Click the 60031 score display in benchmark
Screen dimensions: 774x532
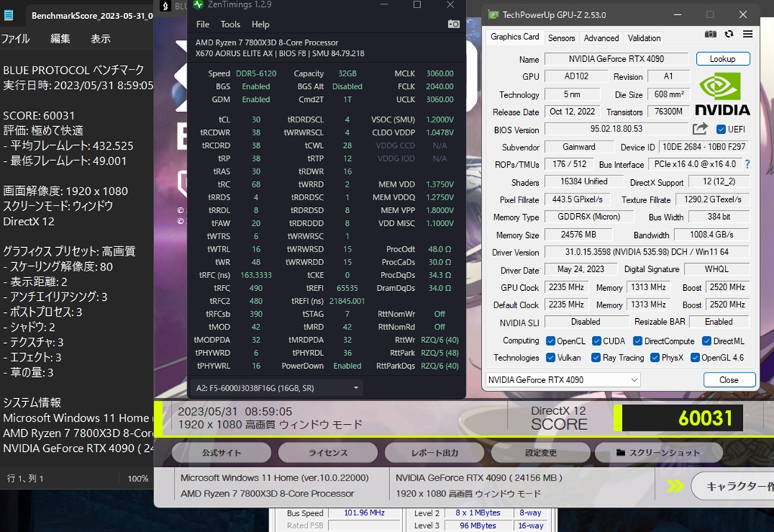(x=683, y=418)
